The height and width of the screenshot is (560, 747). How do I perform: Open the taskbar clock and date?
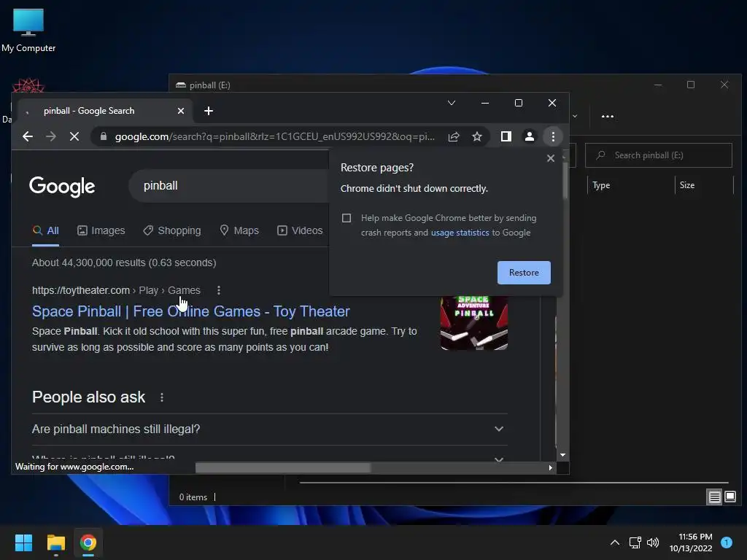691,542
